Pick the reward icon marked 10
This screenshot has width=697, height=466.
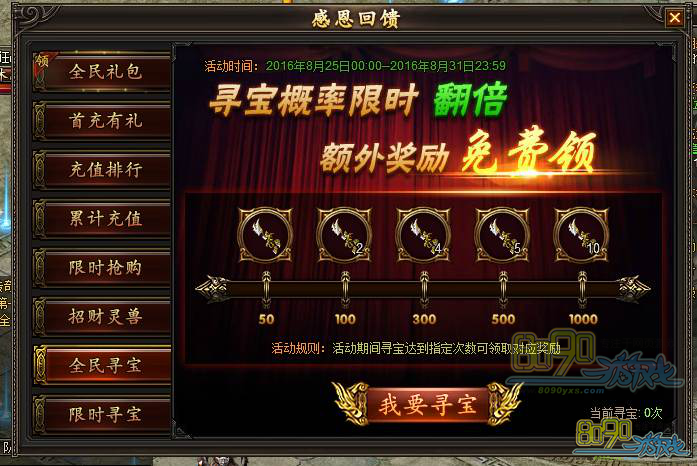(581, 234)
